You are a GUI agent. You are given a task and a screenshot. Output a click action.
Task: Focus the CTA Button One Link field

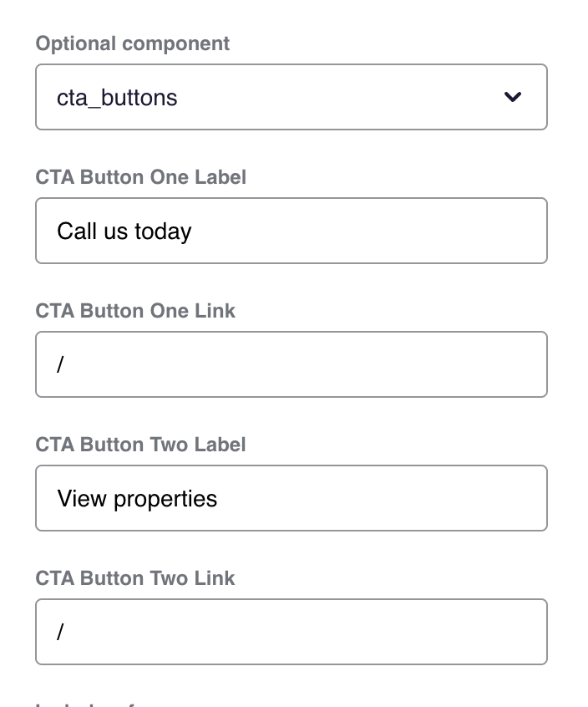tap(291, 364)
